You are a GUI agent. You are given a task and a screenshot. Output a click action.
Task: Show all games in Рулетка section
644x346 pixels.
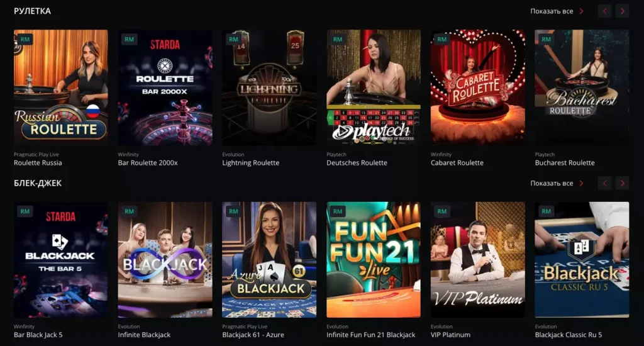point(557,11)
